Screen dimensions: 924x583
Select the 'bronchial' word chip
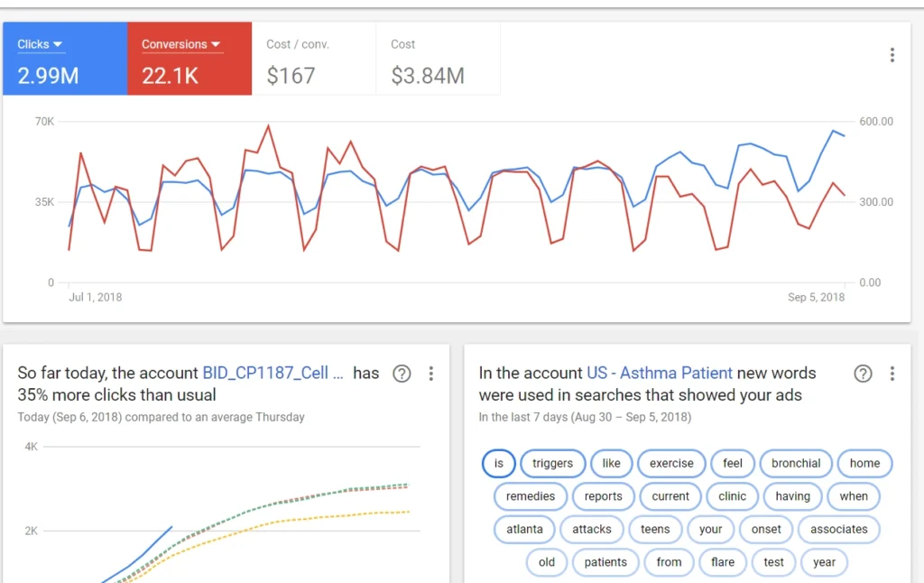796,463
